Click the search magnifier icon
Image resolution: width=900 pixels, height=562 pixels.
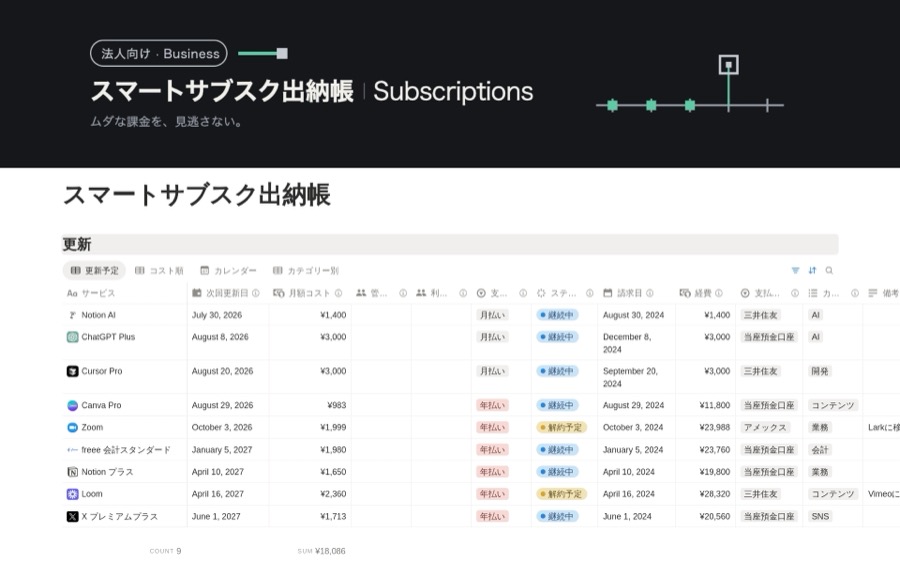click(829, 270)
